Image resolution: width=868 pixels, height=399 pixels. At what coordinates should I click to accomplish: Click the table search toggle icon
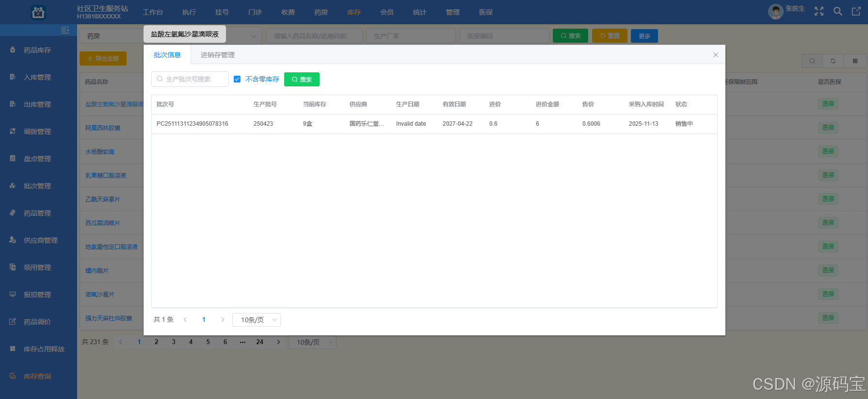[812, 61]
